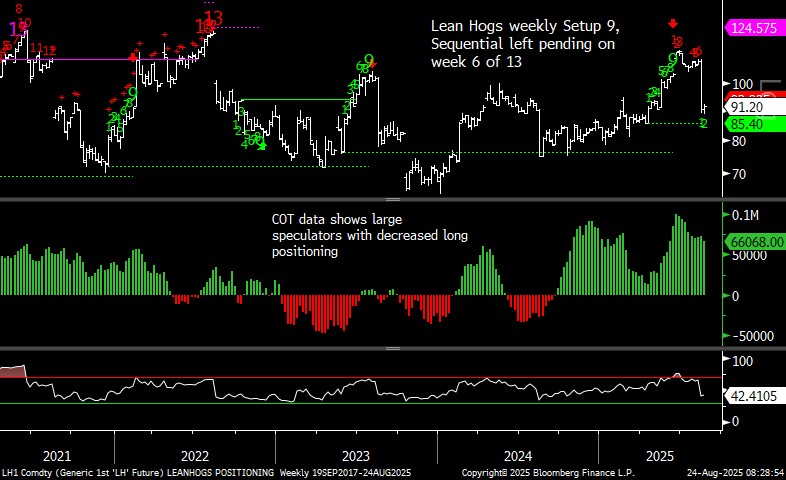Click the 2025 label on the time axis
The height and width of the screenshot is (480, 786).
pos(681,453)
